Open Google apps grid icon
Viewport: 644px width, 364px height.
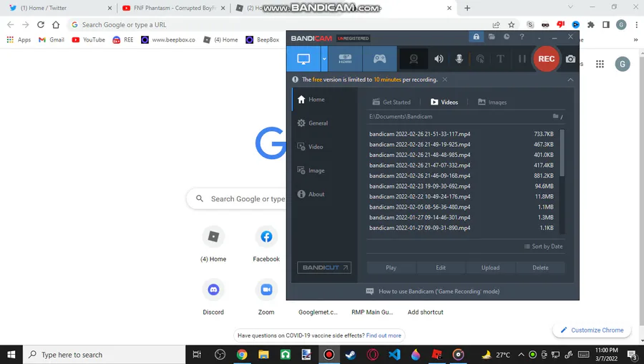pyautogui.click(x=600, y=64)
